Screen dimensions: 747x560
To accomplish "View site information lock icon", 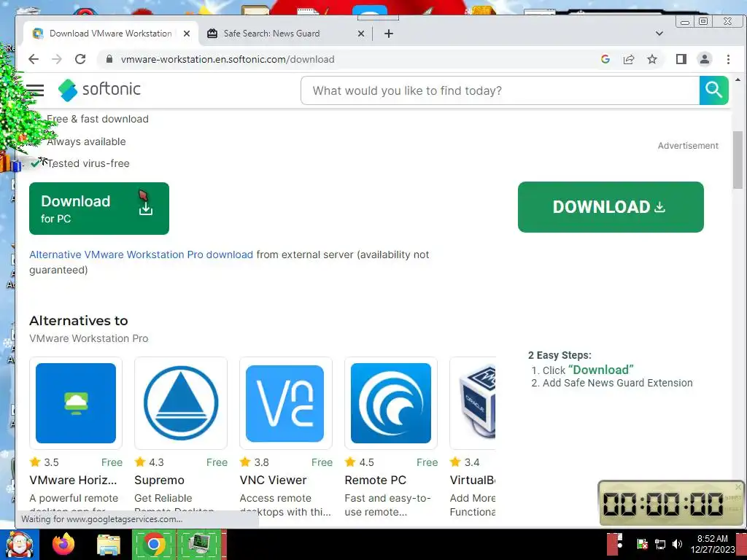I will [109, 59].
